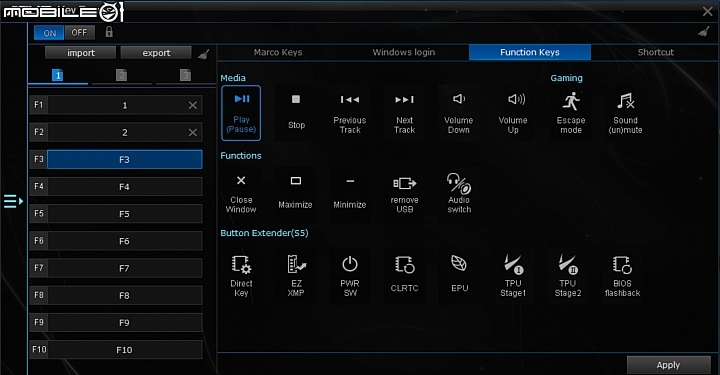720x375 pixels.
Task: Click the import button
Action: coord(81,53)
